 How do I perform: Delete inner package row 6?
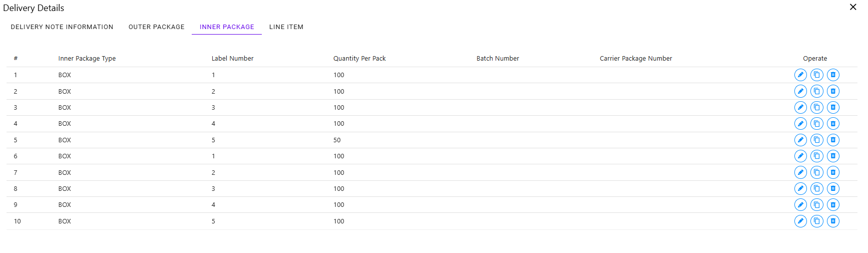[833, 156]
